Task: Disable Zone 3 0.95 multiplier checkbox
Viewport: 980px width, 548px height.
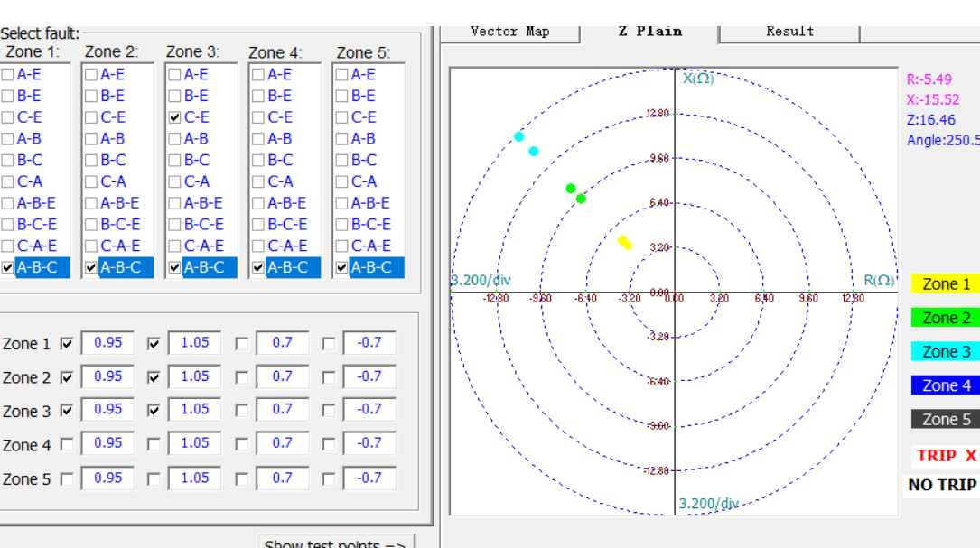Action: tap(67, 411)
